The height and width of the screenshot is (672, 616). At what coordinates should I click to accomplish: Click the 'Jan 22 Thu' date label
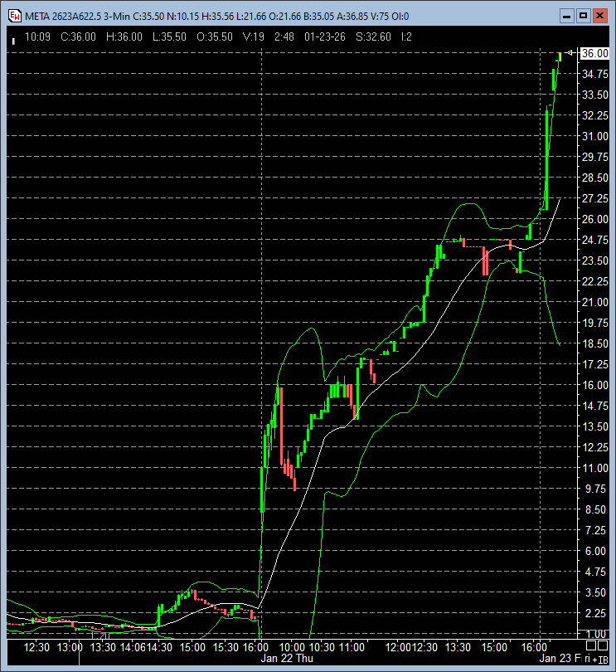(287, 658)
